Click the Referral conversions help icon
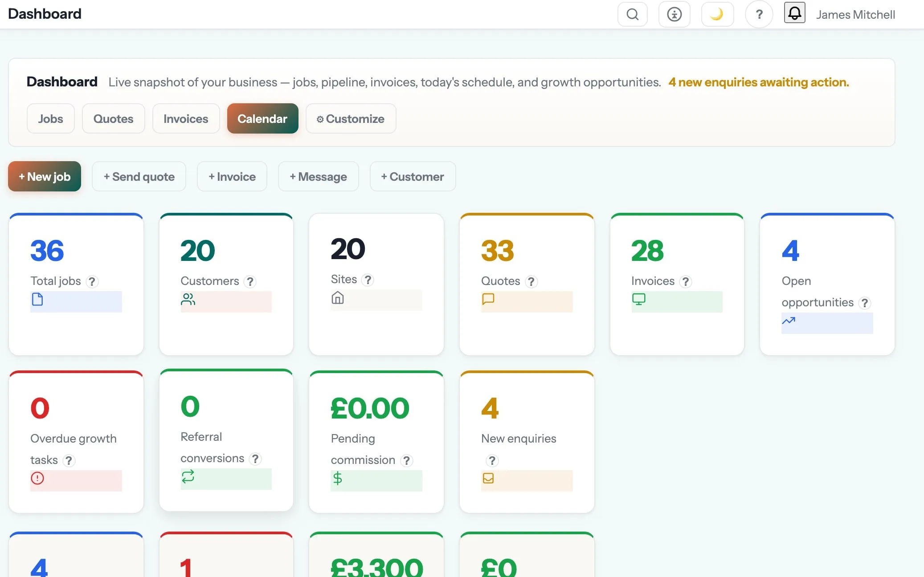This screenshot has height=577, width=924. pos(255,459)
